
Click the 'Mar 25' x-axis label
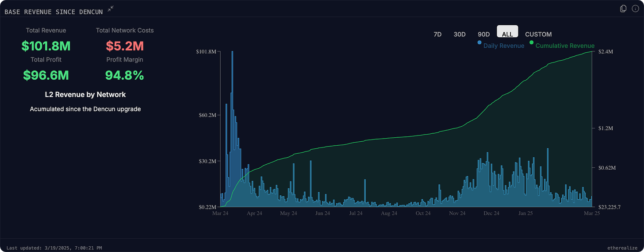591,213
